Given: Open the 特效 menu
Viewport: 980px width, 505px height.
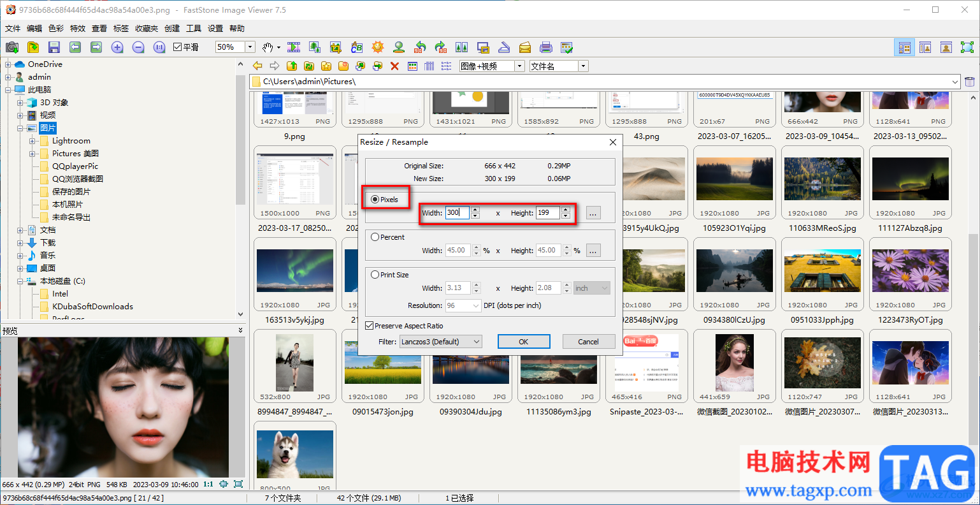Looking at the screenshot, I should 78,29.
